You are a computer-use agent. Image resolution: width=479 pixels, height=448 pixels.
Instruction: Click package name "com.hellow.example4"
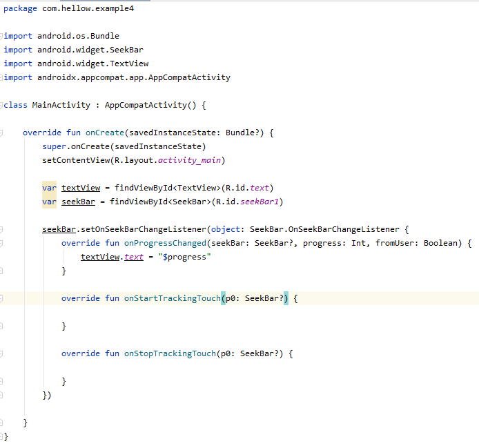point(88,8)
